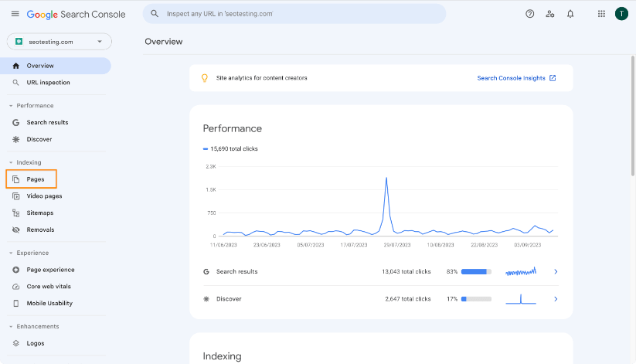Open the seotesting.com property dropdown
This screenshot has width=636, height=364.
pos(60,42)
